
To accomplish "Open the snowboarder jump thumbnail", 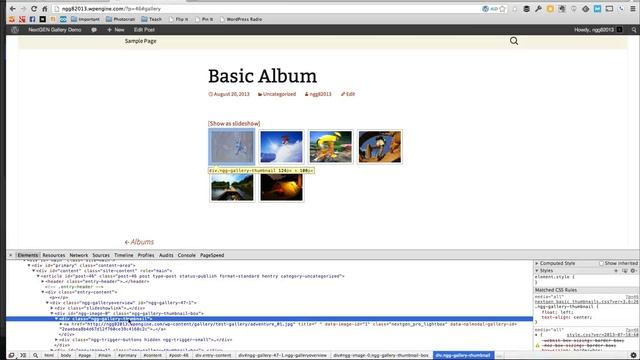I will [281, 147].
